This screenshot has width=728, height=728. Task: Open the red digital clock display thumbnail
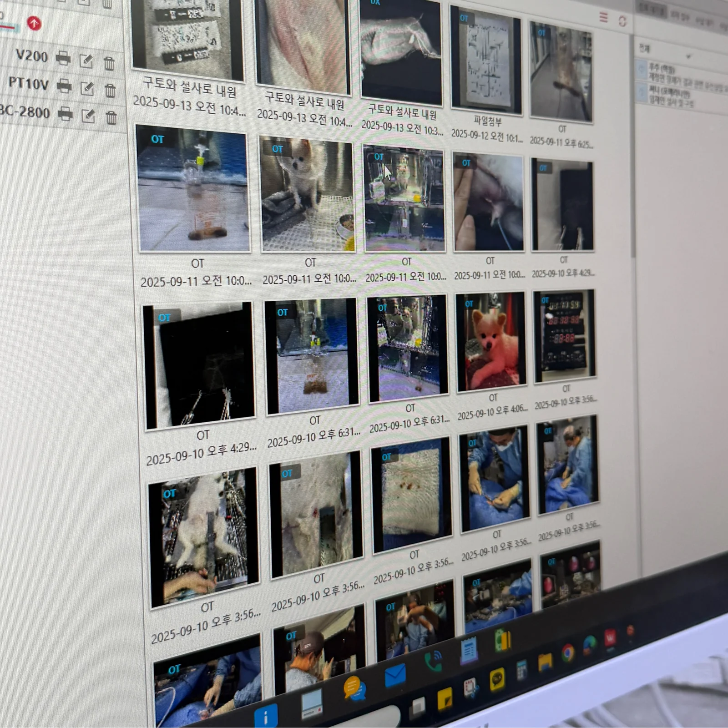(564, 337)
